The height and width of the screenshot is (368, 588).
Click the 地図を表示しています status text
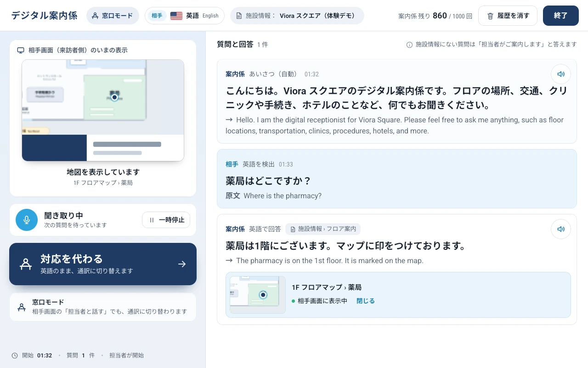click(x=103, y=172)
